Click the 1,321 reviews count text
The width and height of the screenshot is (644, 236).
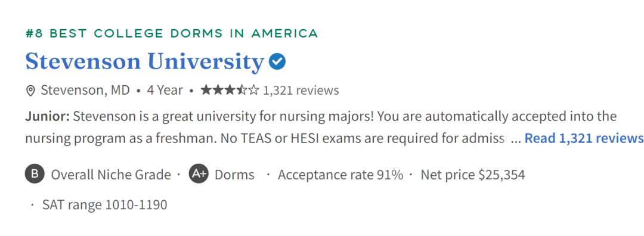pos(301,91)
